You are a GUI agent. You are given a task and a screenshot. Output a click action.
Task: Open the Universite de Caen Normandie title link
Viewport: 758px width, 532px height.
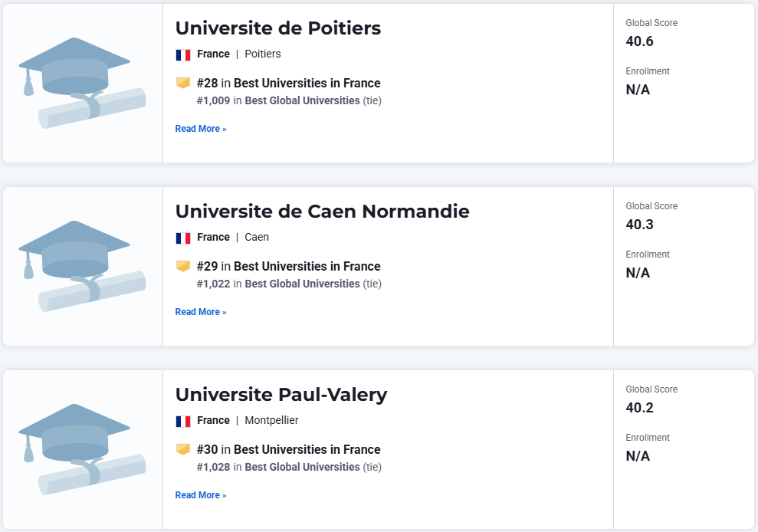point(323,212)
